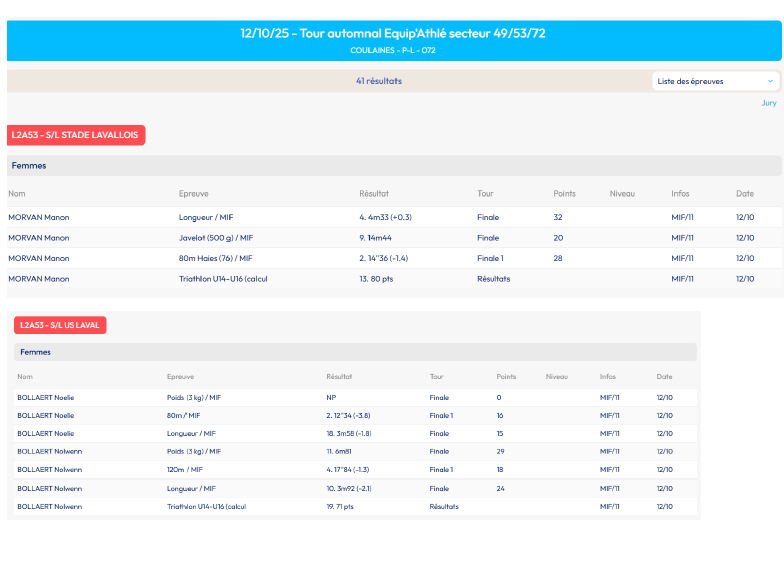
Task: Click MORVAN Manon in the Javelot row
Action: click(x=39, y=238)
